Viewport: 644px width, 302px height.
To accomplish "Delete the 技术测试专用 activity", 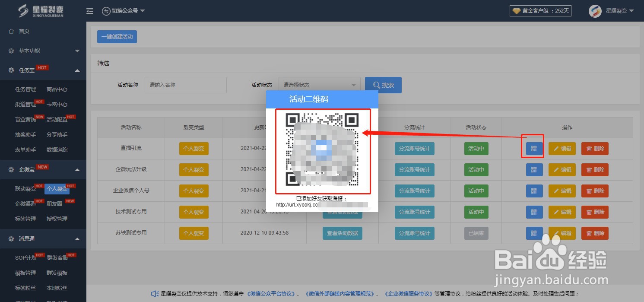I will (x=595, y=212).
